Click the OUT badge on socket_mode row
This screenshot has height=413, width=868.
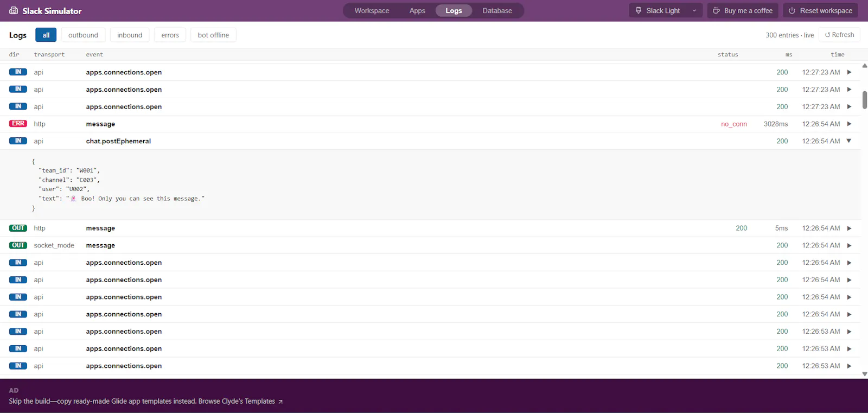(18, 245)
